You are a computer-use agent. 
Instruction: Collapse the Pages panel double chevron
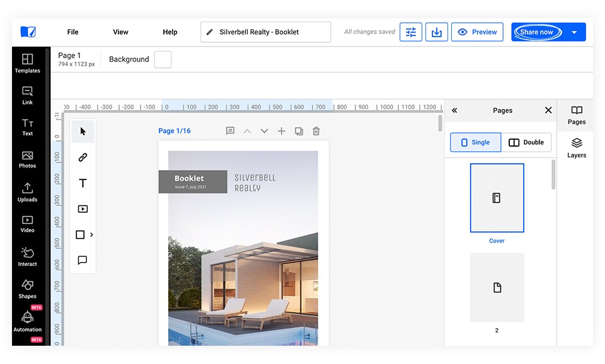pyautogui.click(x=454, y=110)
